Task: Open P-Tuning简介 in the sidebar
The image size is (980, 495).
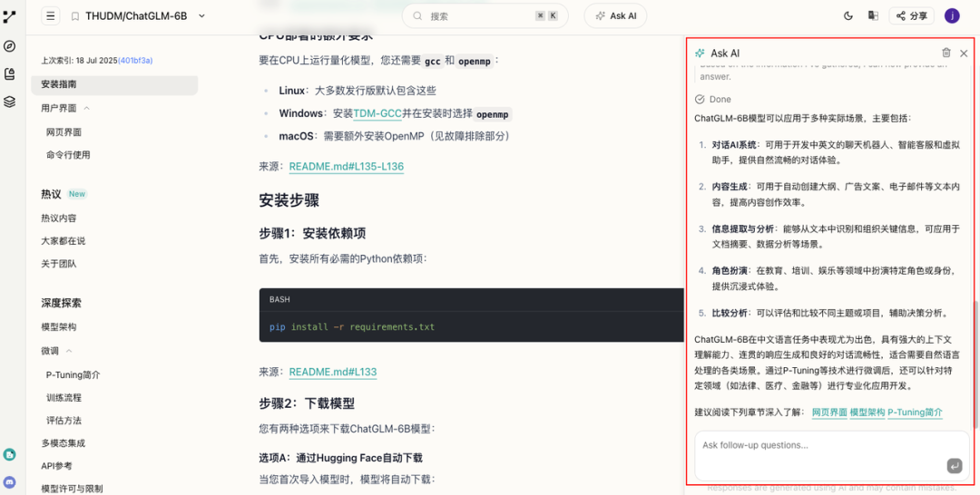Action: (73, 375)
